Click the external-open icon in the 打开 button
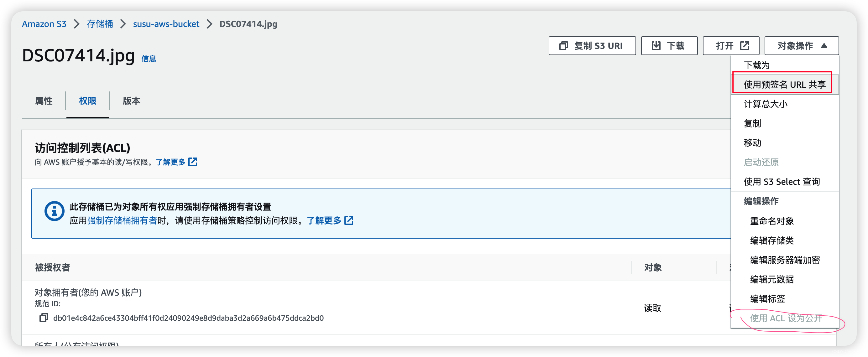This screenshot has height=357, width=868. [744, 46]
